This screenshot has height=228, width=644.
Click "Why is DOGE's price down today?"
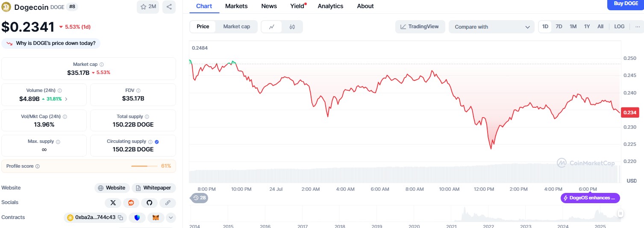pos(51,43)
